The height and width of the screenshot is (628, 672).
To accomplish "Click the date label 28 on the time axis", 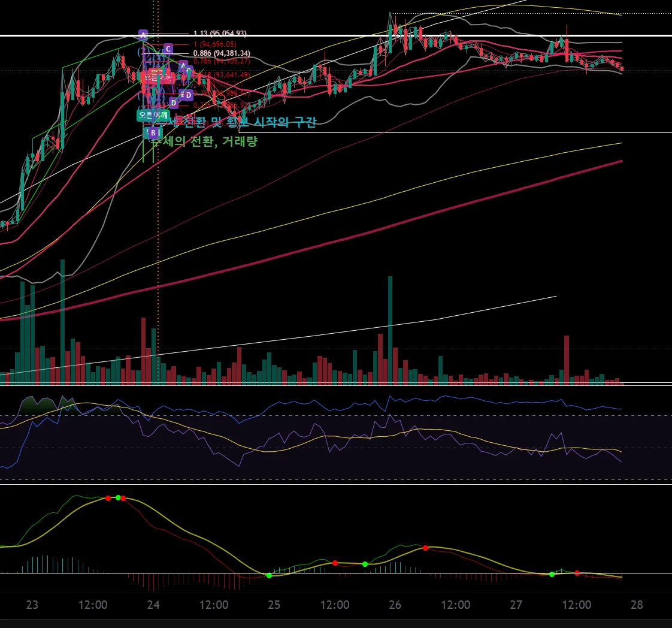I will [x=637, y=605].
